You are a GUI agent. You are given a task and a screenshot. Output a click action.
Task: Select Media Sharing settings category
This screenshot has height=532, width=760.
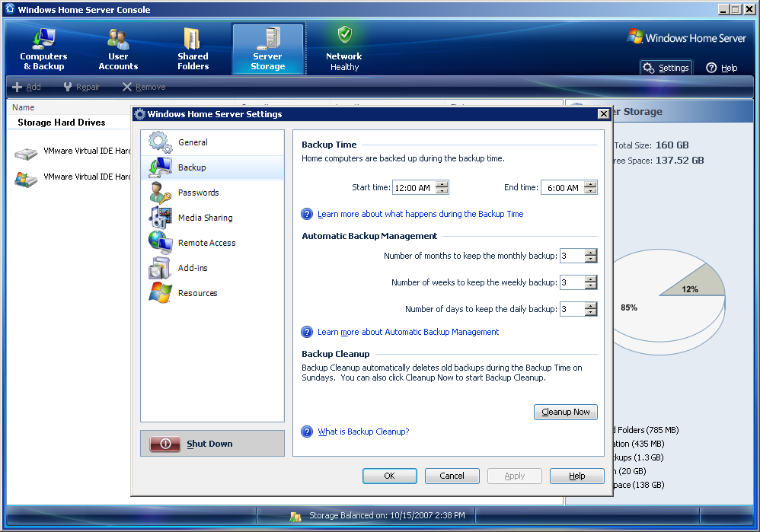coord(212,218)
